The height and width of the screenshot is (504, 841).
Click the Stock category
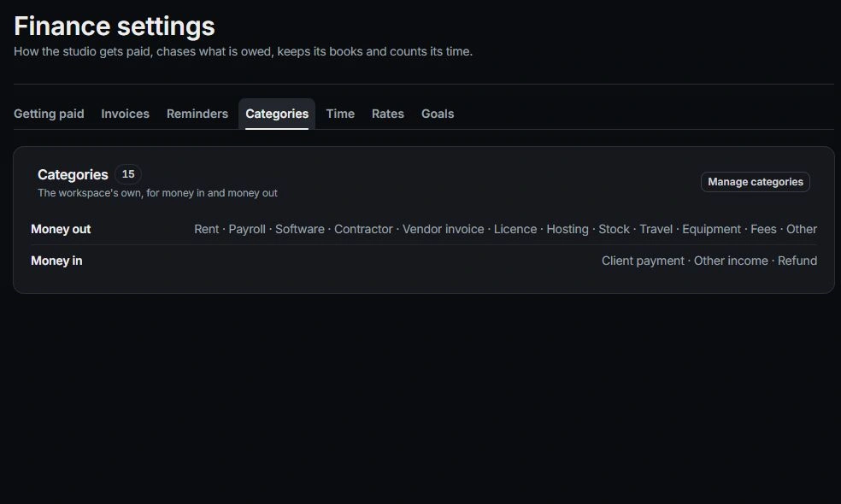(614, 229)
